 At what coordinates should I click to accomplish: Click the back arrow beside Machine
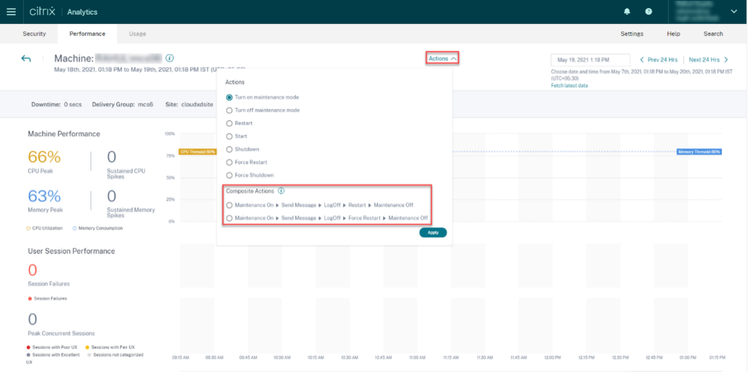[26, 59]
